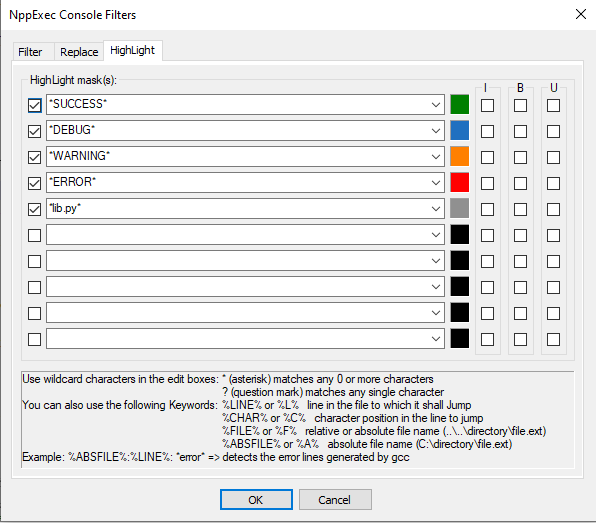Enable the sixth highlight mask checkbox
The image size is (596, 523).
click(35, 235)
